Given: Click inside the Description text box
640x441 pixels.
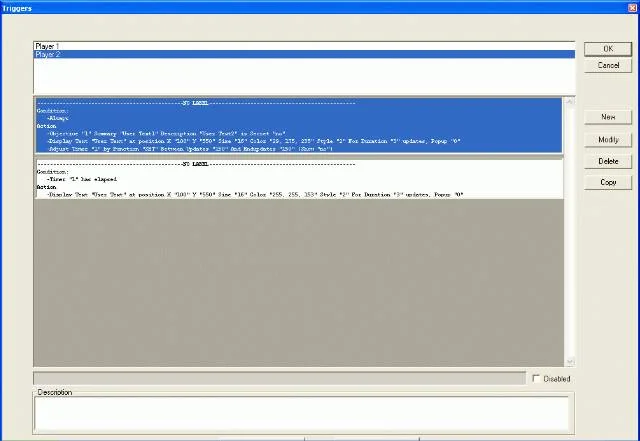Looking at the screenshot, I should [x=302, y=413].
